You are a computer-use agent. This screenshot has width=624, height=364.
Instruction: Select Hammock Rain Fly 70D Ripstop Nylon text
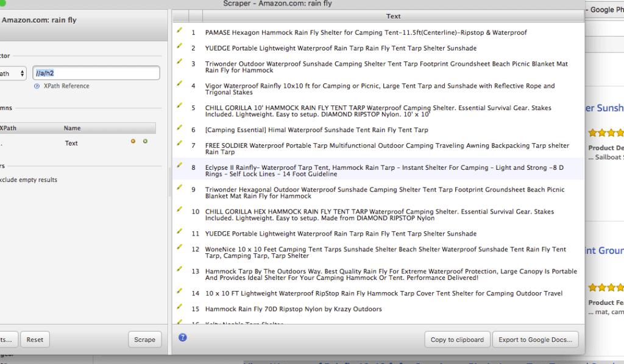click(294, 309)
